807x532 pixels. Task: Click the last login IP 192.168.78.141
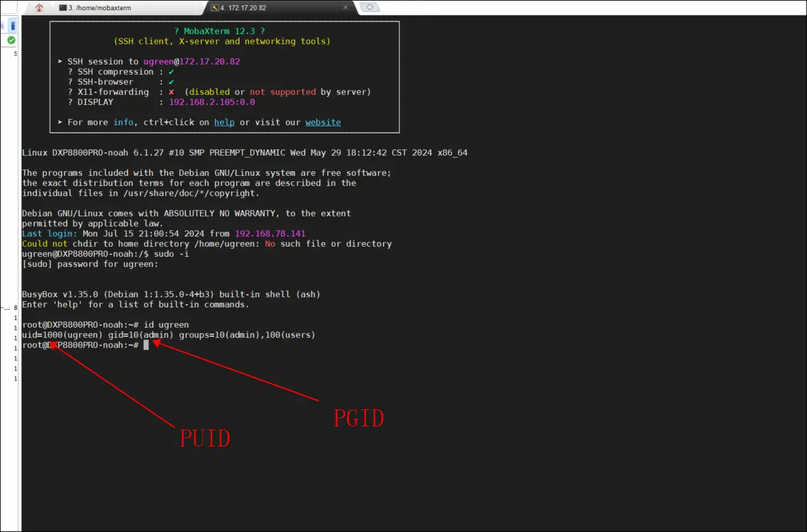[x=270, y=233]
